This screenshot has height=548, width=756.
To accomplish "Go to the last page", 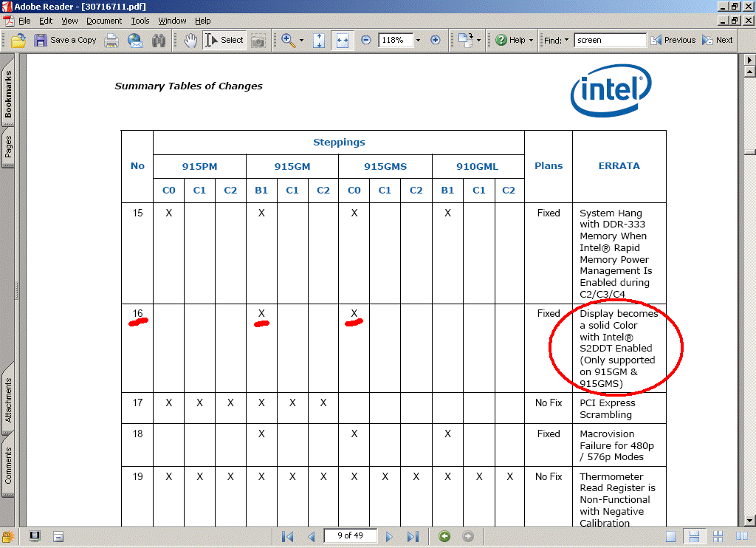I will tap(413, 536).
